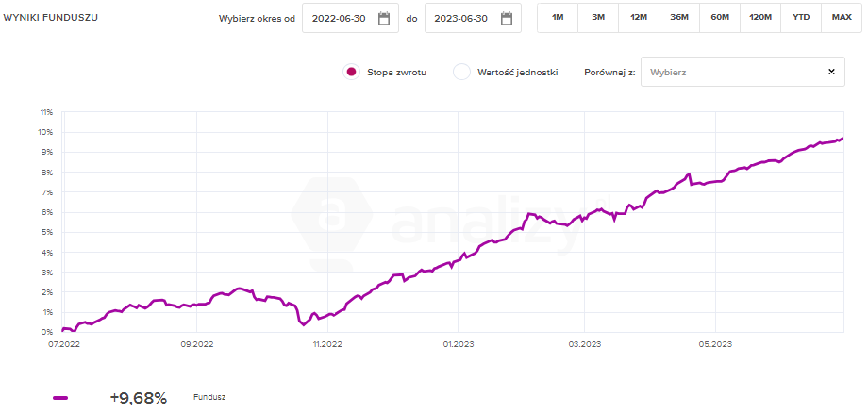This screenshot has height=413, width=868.
Task: Select the Wartość jednostki radio button
Action: point(461,72)
